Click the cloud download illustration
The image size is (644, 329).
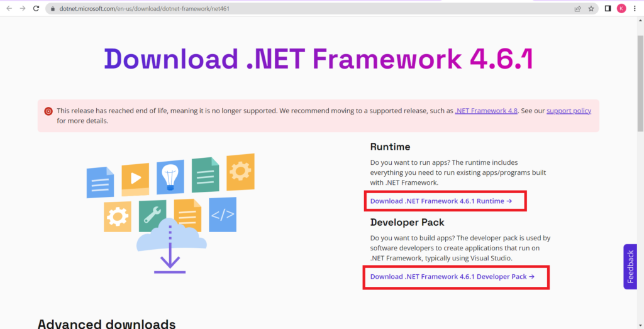(170, 214)
